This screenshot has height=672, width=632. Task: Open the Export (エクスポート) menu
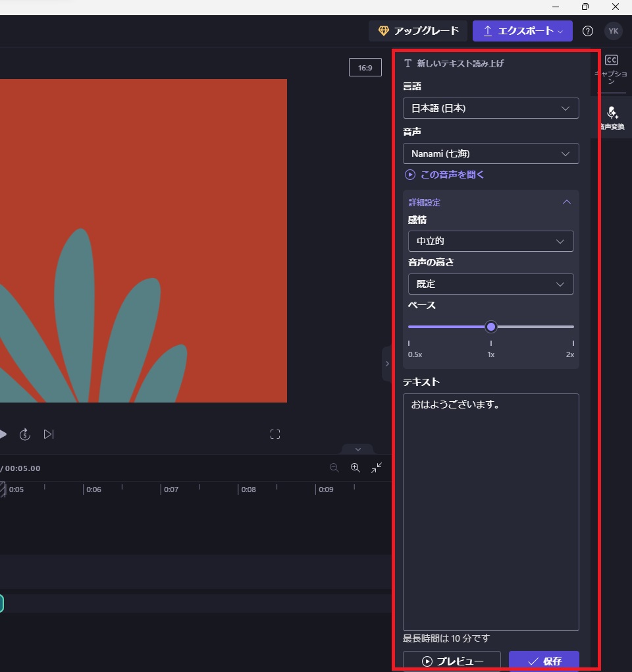tap(522, 31)
